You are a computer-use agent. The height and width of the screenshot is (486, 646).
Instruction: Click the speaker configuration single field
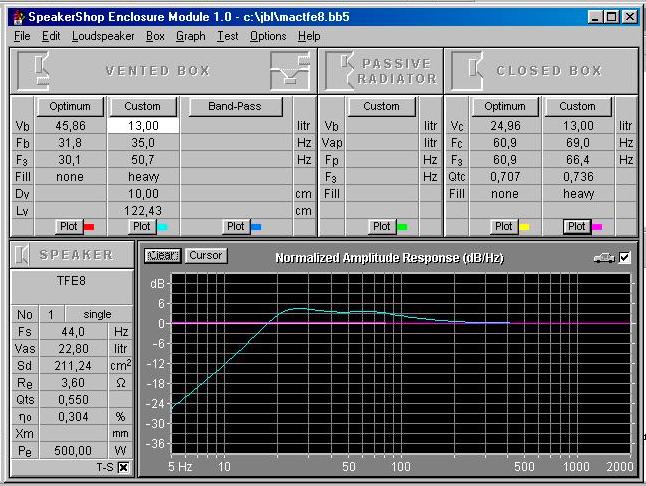(x=98, y=315)
